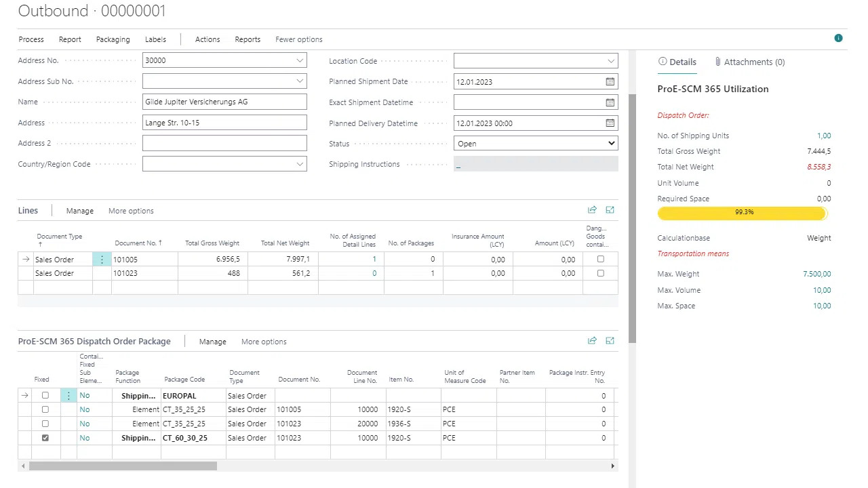Check Fixed checkbox for EUROPAL row
Viewport: 868px width, 488px height.
45,395
